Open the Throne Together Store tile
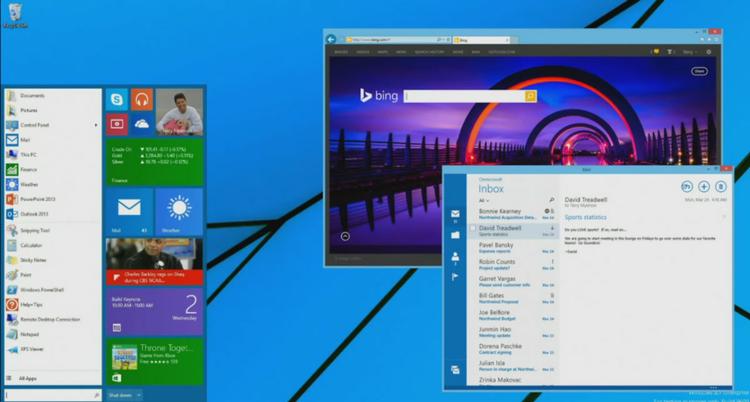 click(x=154, y=361)
